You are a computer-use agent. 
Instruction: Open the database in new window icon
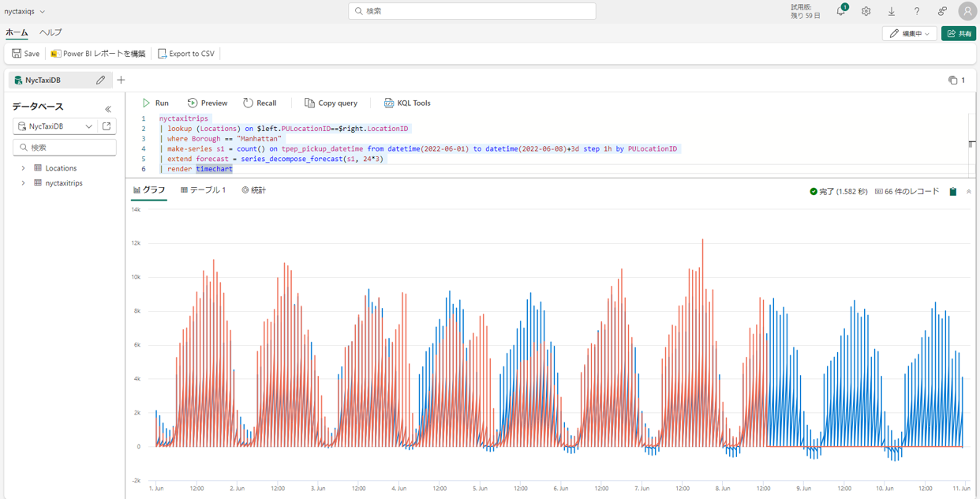click(107, 126)
